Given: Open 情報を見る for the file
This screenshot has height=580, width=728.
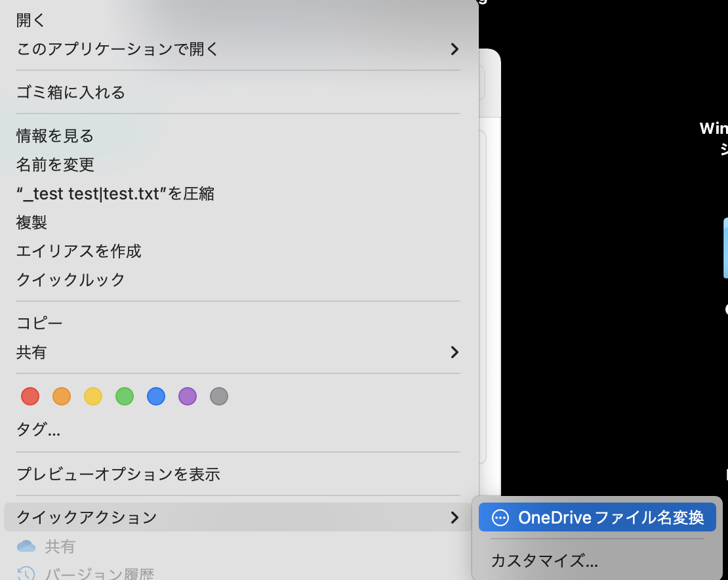Looking at the screenshot, I should click(55, 136).
